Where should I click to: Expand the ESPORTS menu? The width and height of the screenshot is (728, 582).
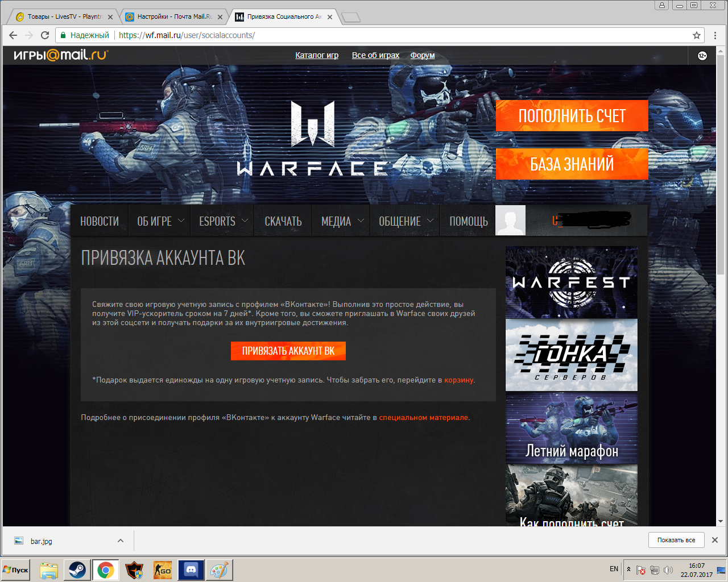[x=223, y=221]
